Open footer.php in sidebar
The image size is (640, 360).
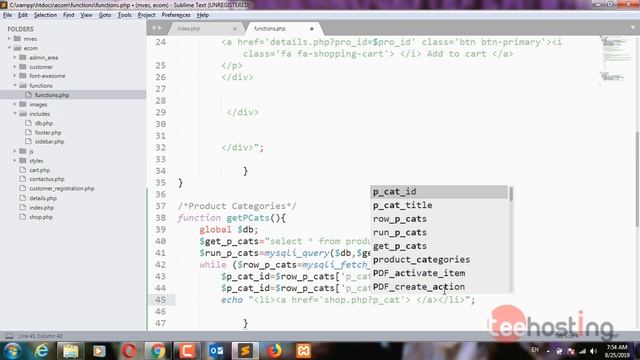(x=48, y=133)
